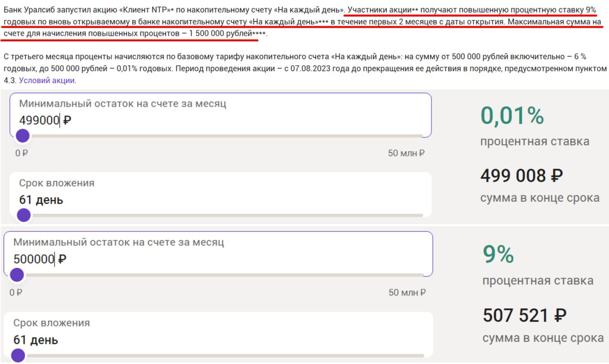Click the "Срок вложения" label in lower calculator
Viewport: 609px width, 364px height.
[51, 323]
